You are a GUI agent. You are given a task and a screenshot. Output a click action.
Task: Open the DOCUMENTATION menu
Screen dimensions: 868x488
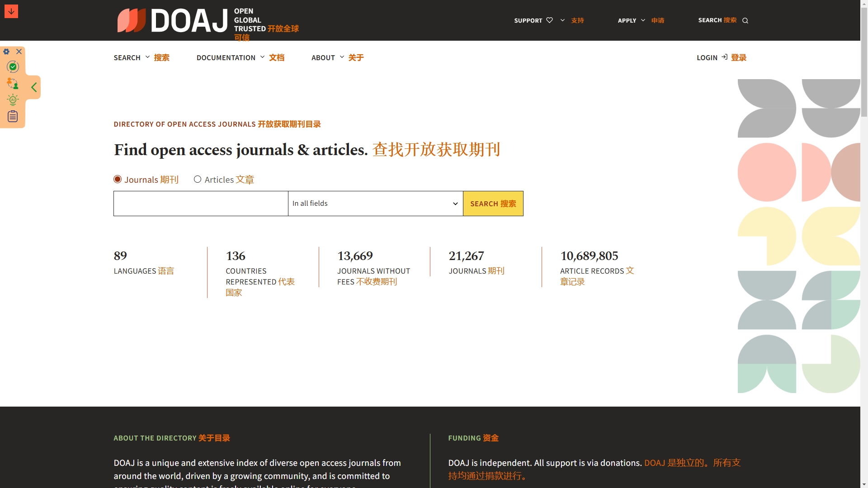241,57
